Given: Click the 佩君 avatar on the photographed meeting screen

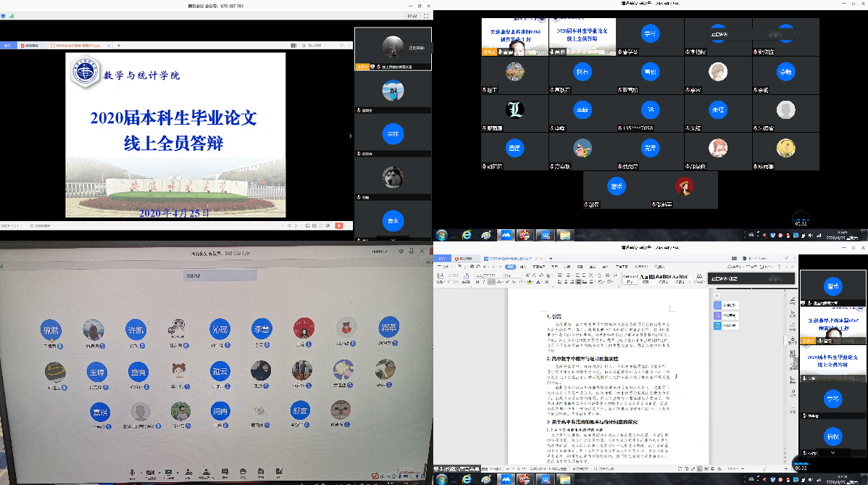Looking at the screenshot, I should pyautogui.click(x=51, y=331).
